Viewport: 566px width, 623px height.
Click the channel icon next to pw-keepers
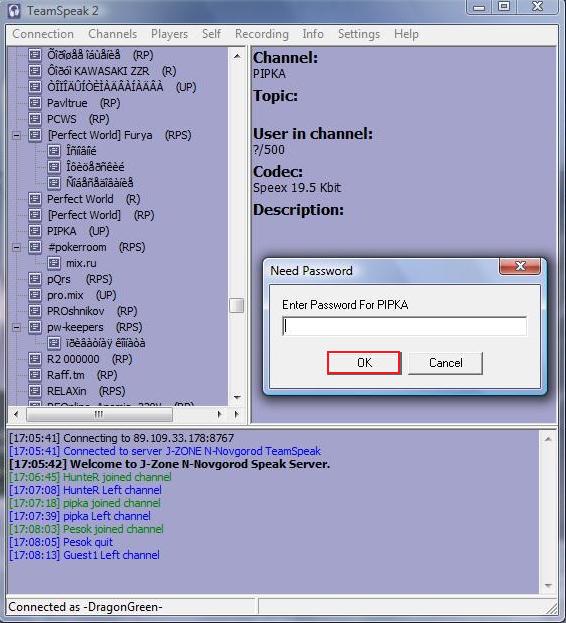(35, 327)
